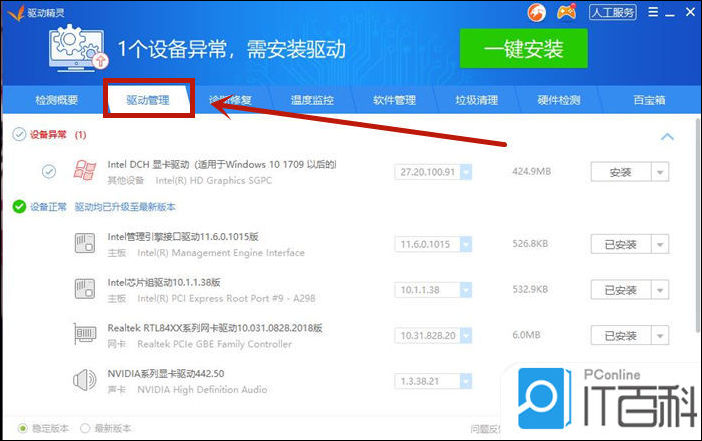
Task: Click Realtek RTL84XX网卡驱动 title text
Action: (x=215, y=328)
